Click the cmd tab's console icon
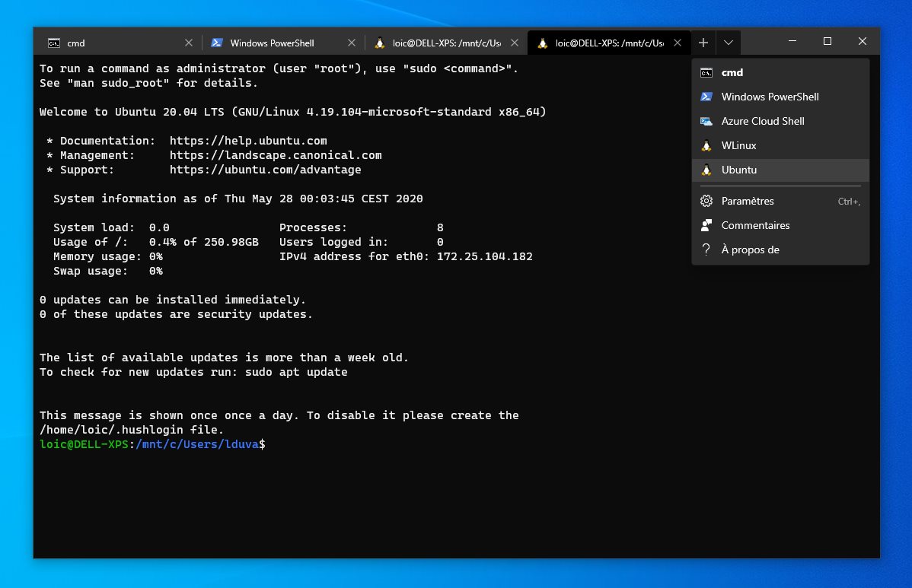The image size is (912, 588). (x=53, y=43)
